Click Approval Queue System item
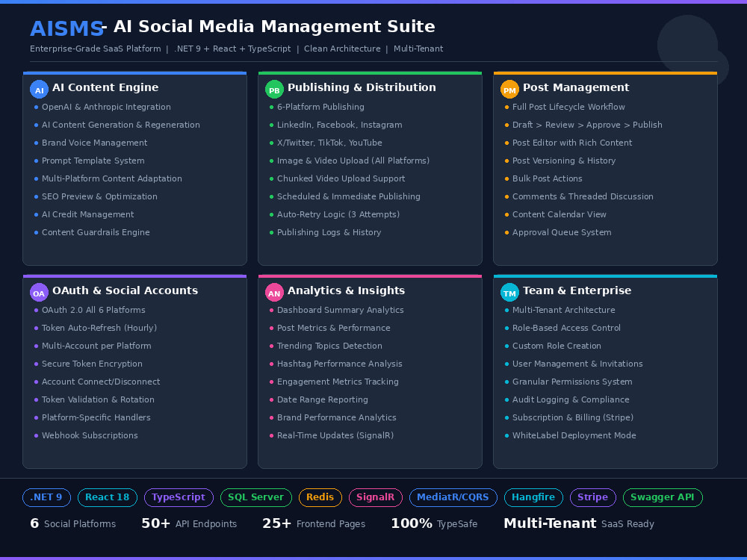Screen dimensions: 747x560 tap(562, 232)
